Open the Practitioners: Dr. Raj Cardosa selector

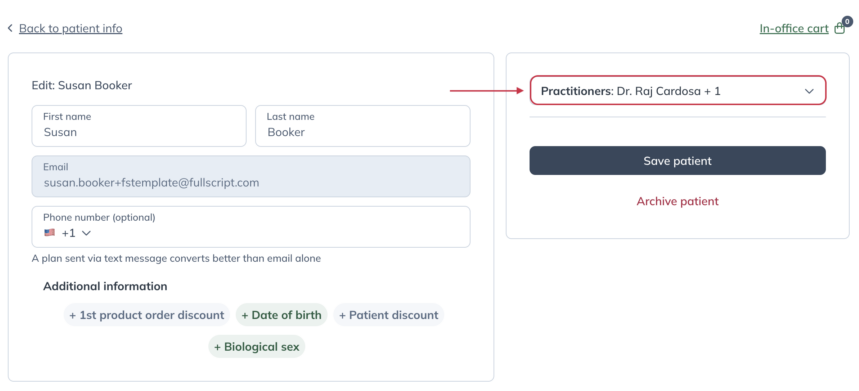tap(678, 90)
